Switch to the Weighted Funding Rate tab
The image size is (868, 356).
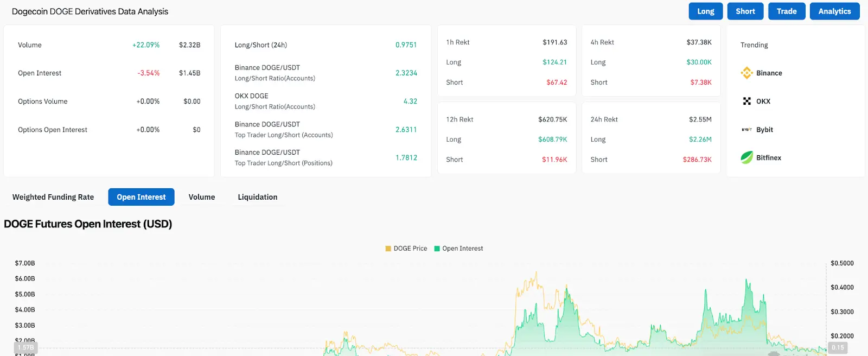(x=53, y=197)
